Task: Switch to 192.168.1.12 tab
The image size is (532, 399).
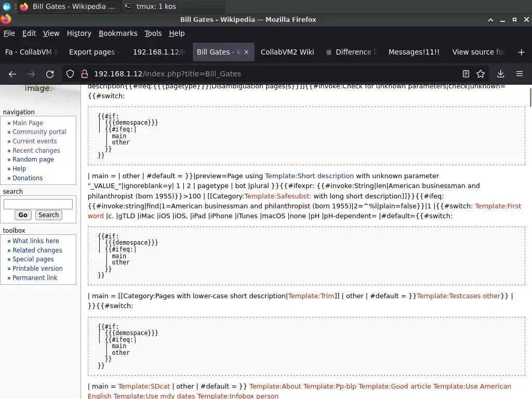Action: click(x=158, y=52)
